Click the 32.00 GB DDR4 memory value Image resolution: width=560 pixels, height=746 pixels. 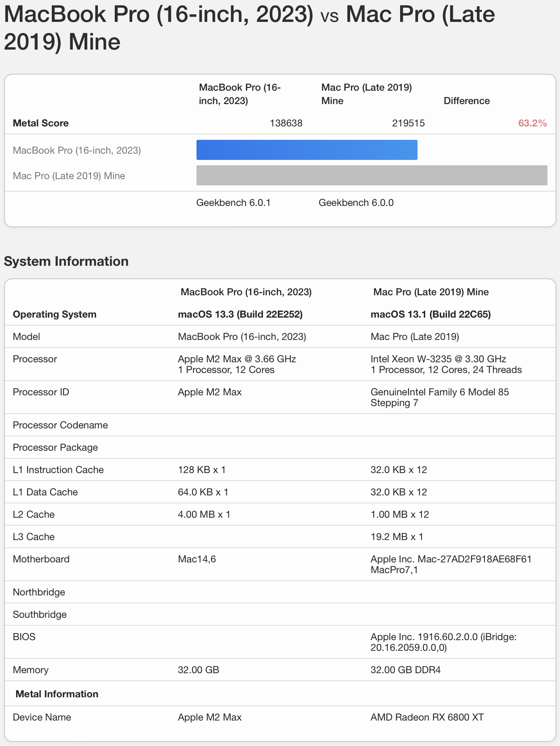tap(405, 670)
